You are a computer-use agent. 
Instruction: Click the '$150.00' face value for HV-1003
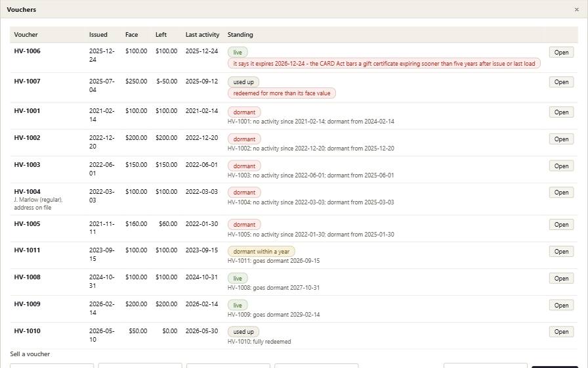[x=136, y=164]
